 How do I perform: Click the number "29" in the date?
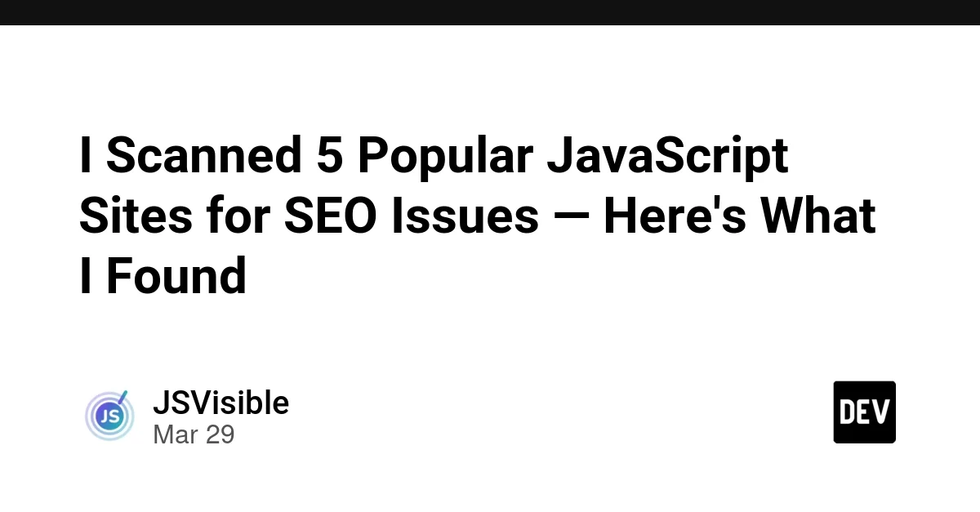click(x=220, y=434)
